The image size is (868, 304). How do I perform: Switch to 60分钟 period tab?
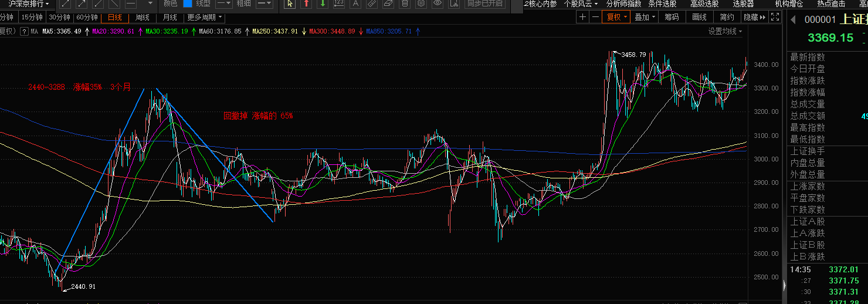pos(87,17)
